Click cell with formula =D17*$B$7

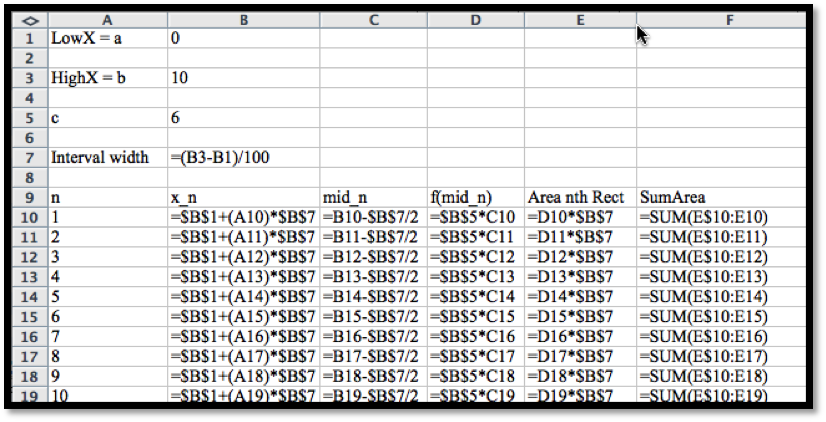pyautogui.click(x=580, y=357)
